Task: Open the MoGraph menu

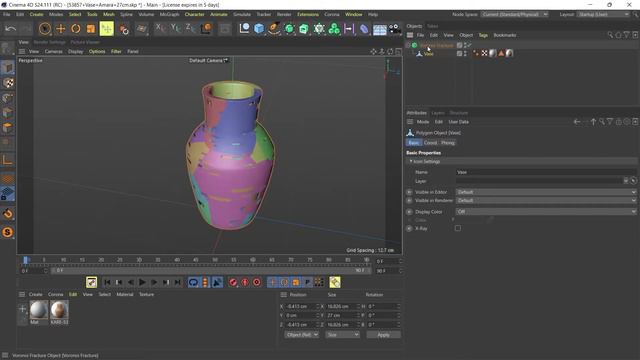Action: pos(169,14)
